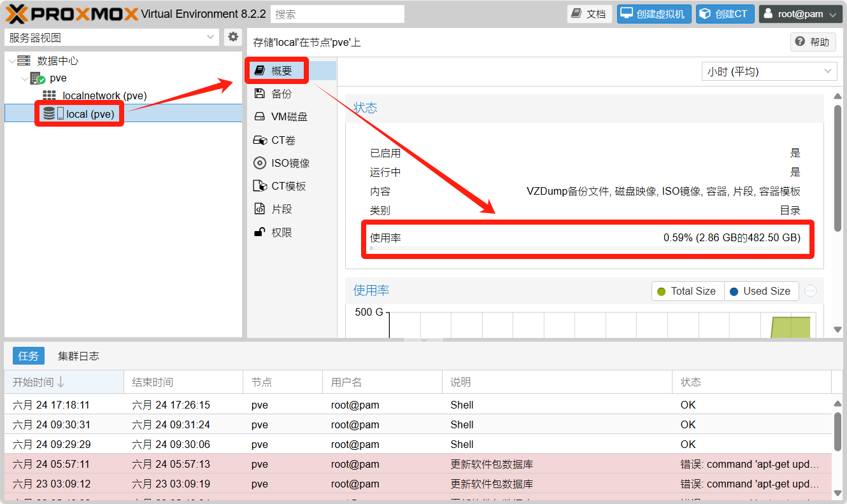Viewport: 847px width, 504px height.
Task: Select the 任务 tab
Action: tap(29, 356)
